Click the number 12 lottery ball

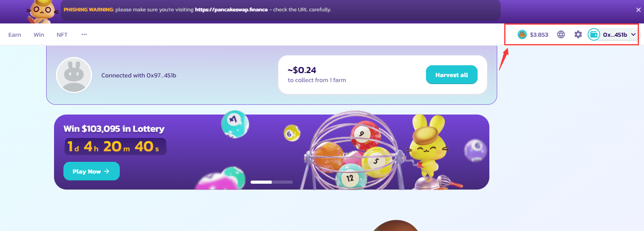pos(350,177)
